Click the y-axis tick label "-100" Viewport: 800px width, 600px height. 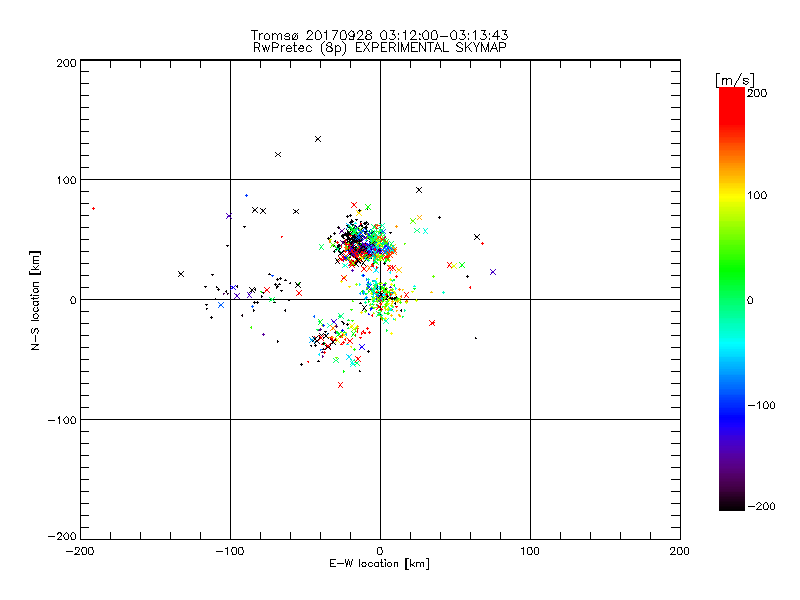tap(62, 420)
